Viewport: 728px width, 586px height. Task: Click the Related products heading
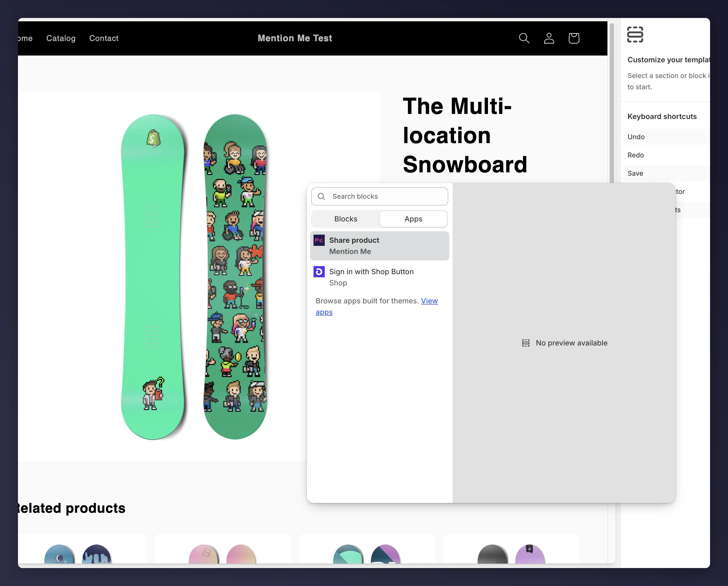click(x=72, y=508)
